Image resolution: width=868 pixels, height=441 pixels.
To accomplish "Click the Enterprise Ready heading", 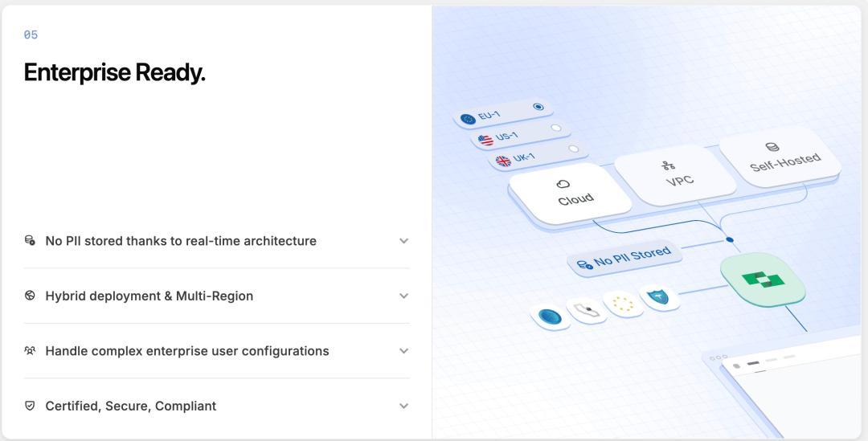I will (115, 72).
